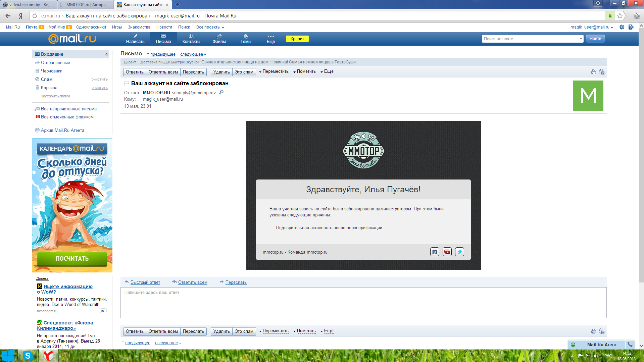
Task: Open Отправленные folder
Action: (55, 62)
